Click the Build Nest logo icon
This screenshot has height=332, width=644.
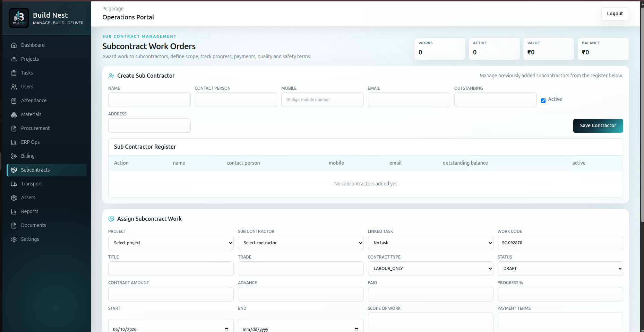(x=19, y=18)
